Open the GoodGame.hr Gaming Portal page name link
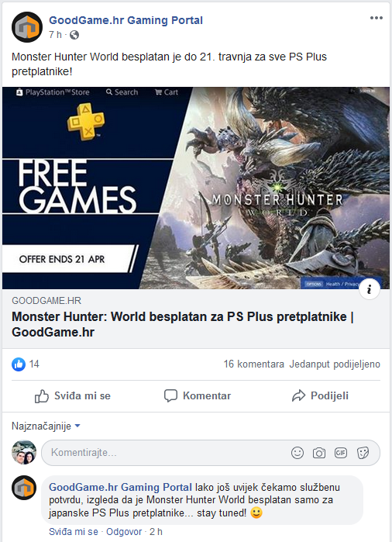 (x=126, y=20)
